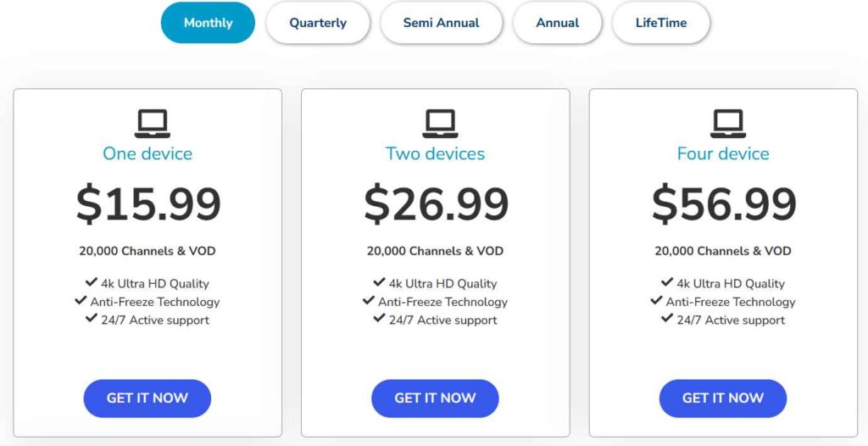Click the laptop icon above Four device
This screenshot has height=446, width=868.
pyautogui.click(x=728, y=124)
